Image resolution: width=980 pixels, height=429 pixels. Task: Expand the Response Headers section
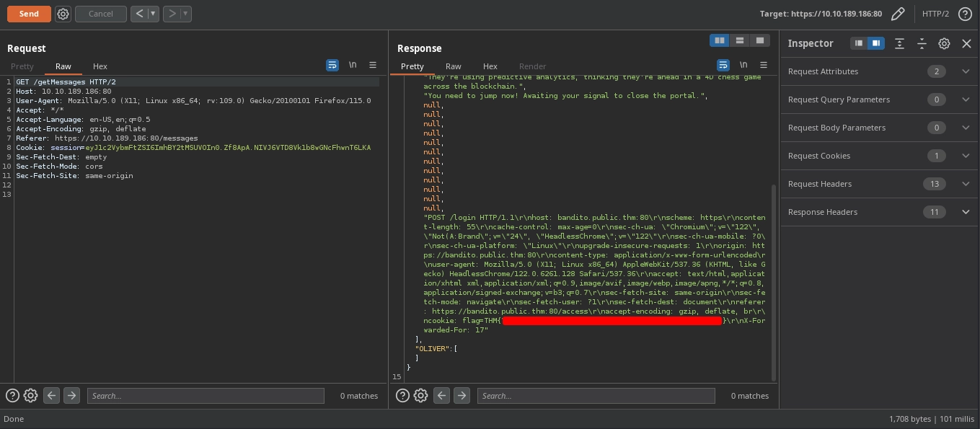pyautogui.click(x=966, y=212)
